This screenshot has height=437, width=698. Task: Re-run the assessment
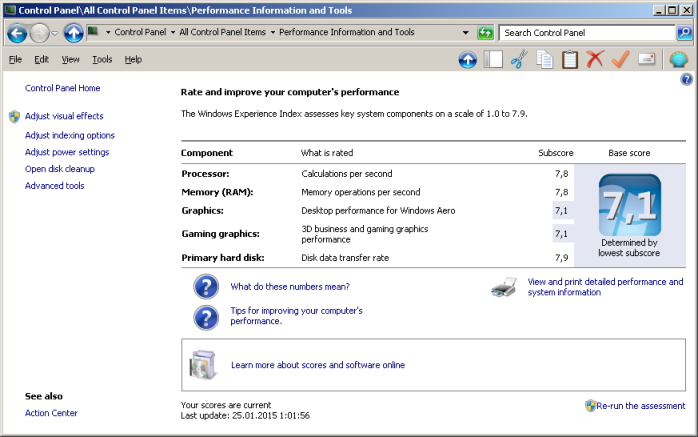pyautogui.click(x=641, y=406)
